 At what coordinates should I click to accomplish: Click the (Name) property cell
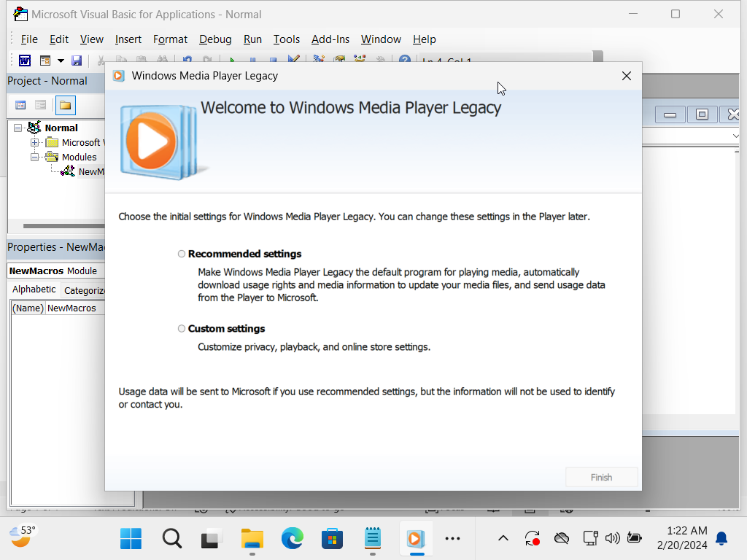[x=28, y=308]
